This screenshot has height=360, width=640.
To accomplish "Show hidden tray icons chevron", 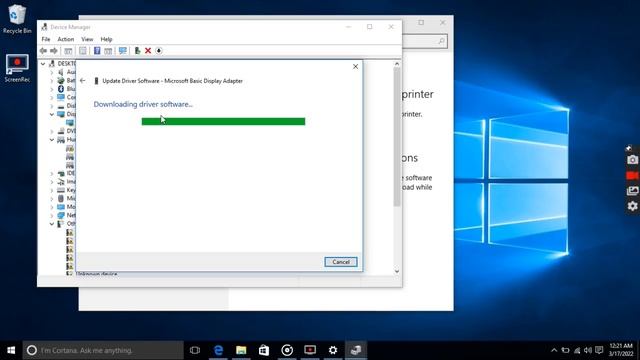I will 554,350.
